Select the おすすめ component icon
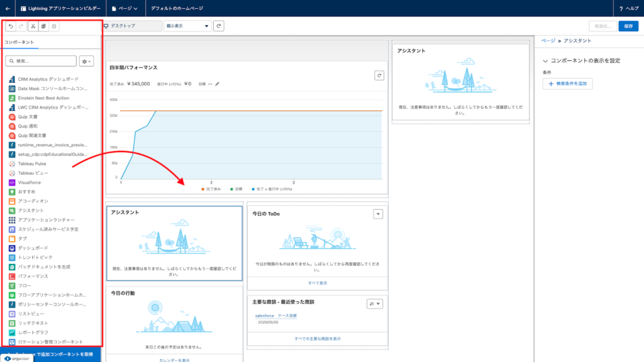Image resolution: width=644 pixels, height=362 pixels. [x=12, y=192]
